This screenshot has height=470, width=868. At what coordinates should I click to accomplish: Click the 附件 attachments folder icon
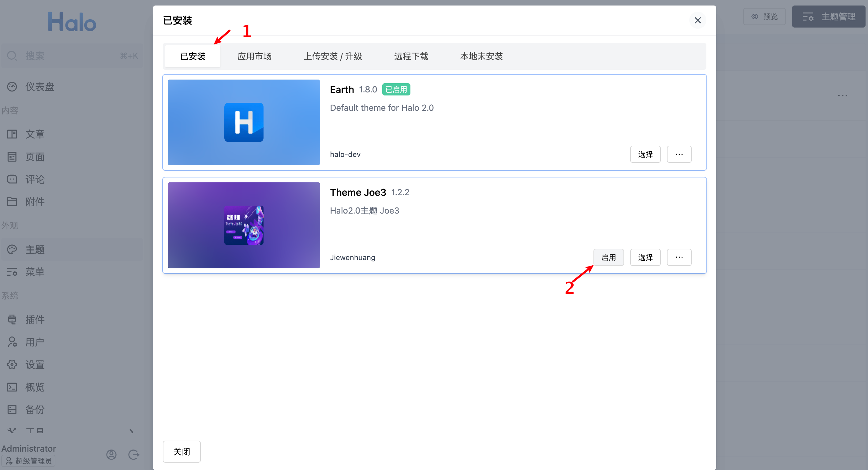[12, 201]
